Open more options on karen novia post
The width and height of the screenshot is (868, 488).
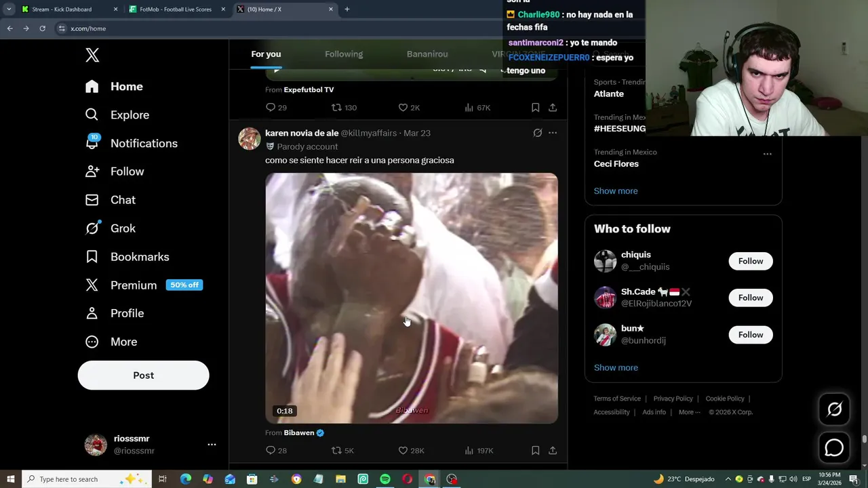tap(553, 133)
